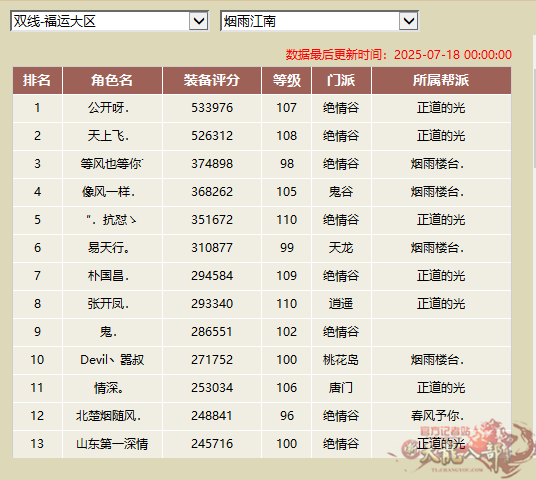Click the data update time text
Image resolution: width=536 pixels, height=480 pixels.
[399, 55]
